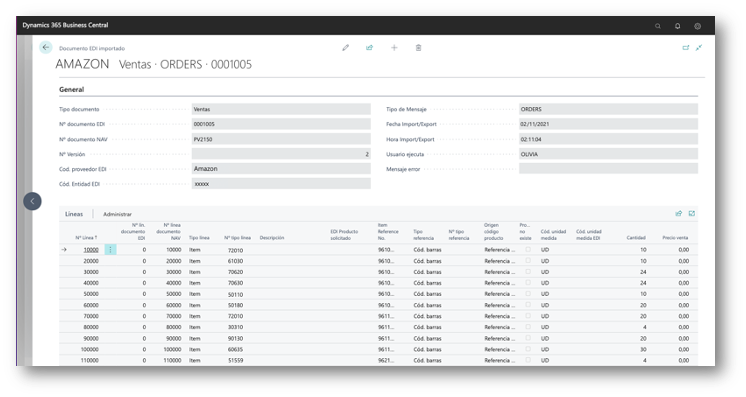
Task: Open the search magnifier in the top bar
Action: pos(658,26)
